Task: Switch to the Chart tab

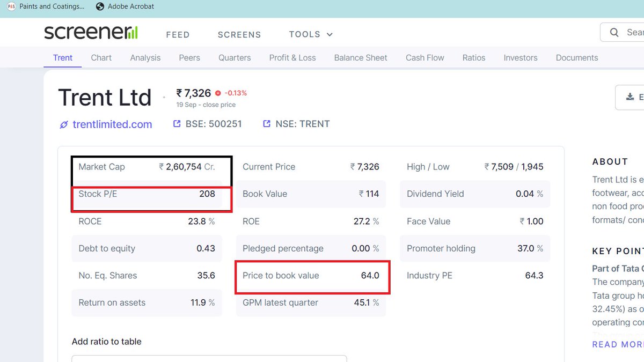Action: 101,58
